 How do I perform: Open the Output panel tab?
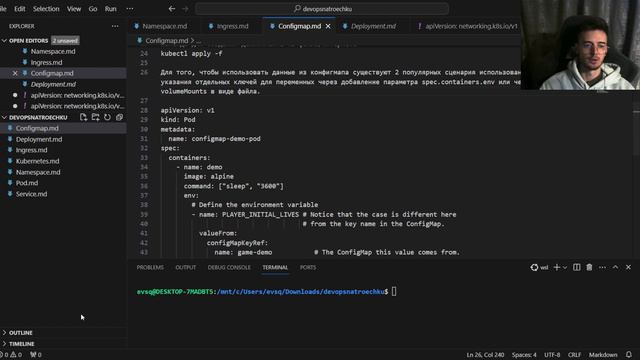coord(186,267)
